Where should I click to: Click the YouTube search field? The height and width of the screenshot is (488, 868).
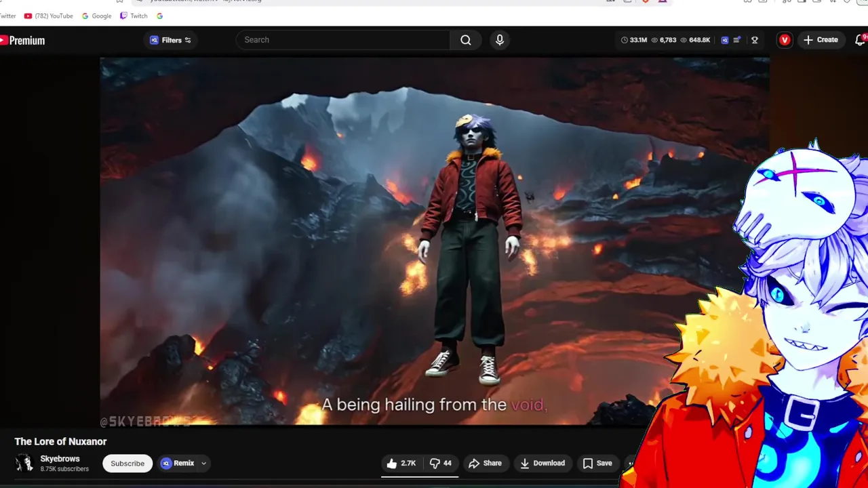342,40
